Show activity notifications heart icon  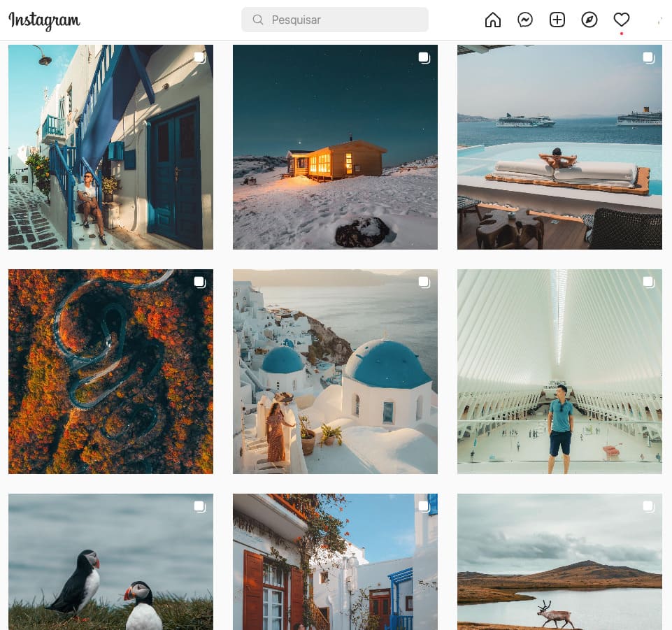click(622, 20)
